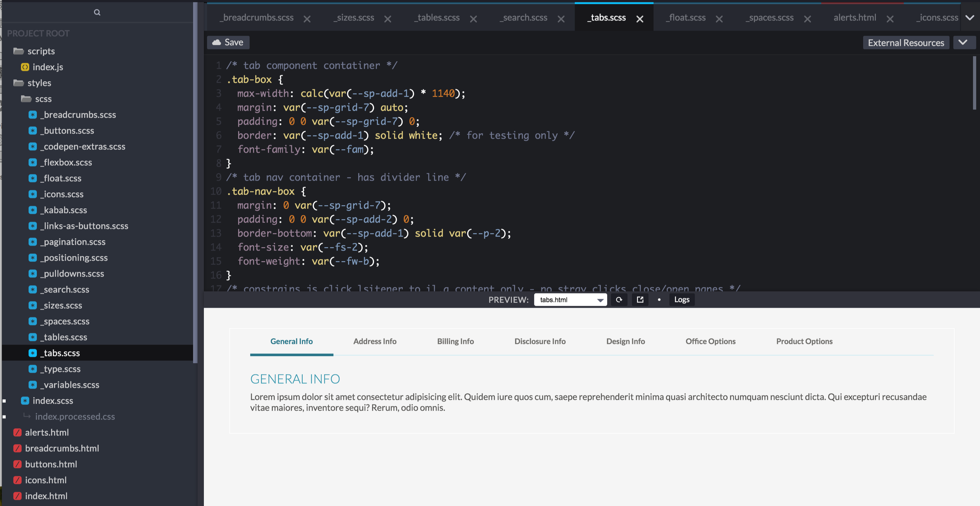
Task: Click the refresh preview icon
Action: pyautogui.click(x=619, y=300)
